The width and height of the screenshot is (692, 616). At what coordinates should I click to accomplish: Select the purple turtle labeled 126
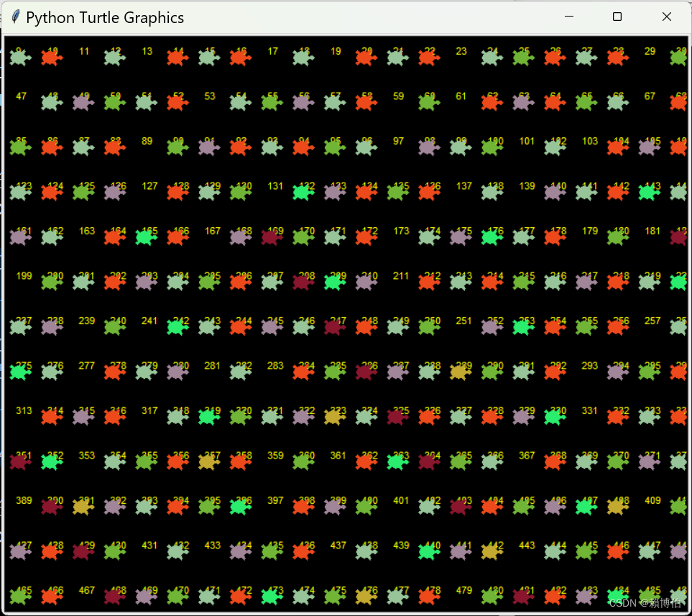pyautogui.click(x=114, y=192)
